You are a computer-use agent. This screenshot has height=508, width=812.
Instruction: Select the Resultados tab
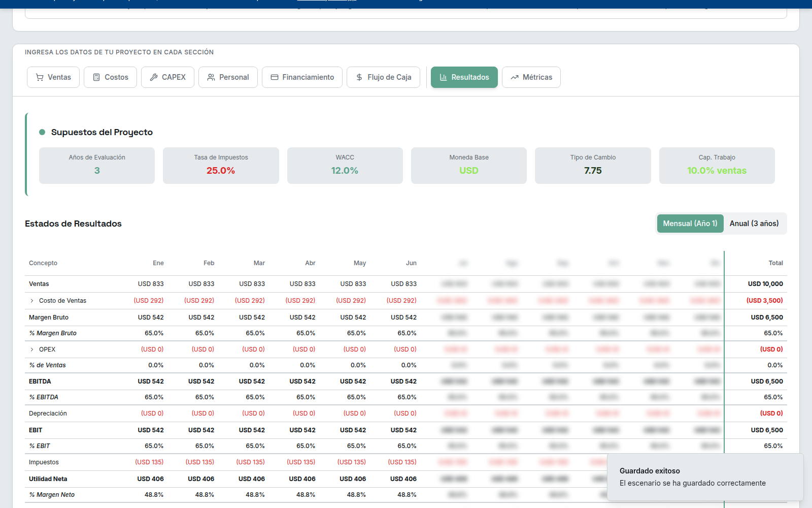click(x=464, y=77)
